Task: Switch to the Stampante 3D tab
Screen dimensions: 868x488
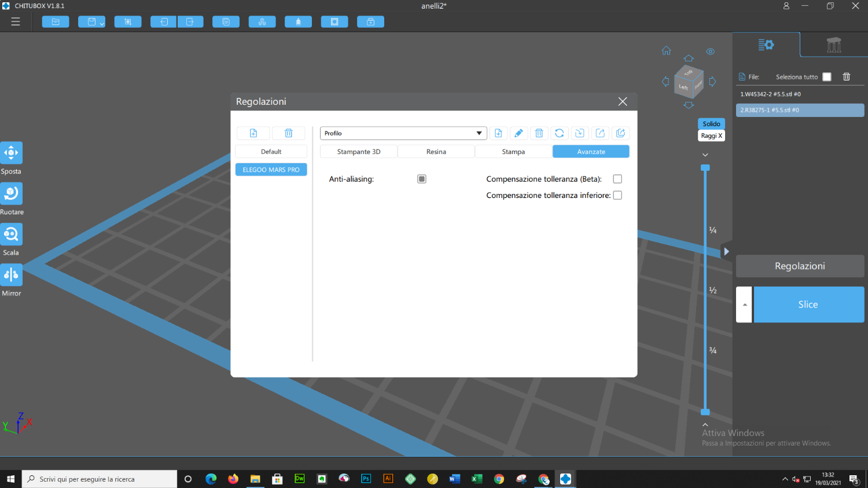Action: [x=359, y=152]
